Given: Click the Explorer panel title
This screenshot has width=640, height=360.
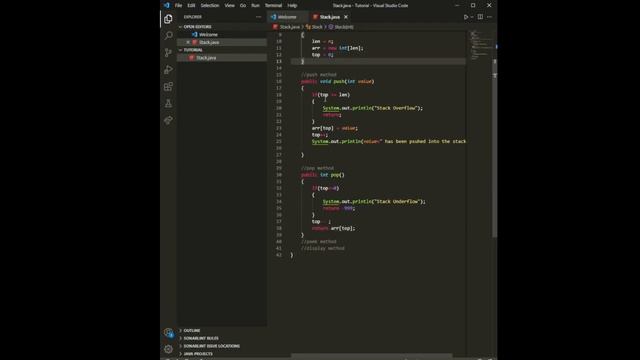Looking at the screenshot, I should click(x=192, y=17).
